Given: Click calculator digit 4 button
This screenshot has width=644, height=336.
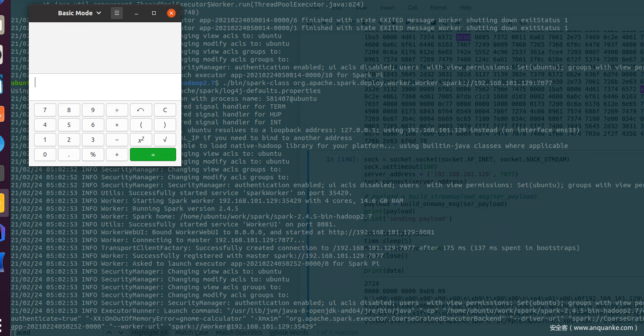Looking at the screenshot, I should click(x=45, y=125).
